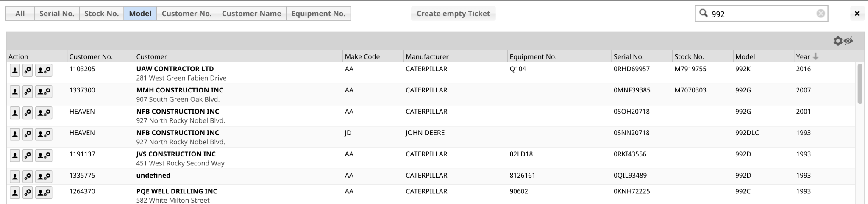The width and height of the screenshot is (868, 204).
Task: Select the Customer Name filter tab
Action: coord(251,14)
